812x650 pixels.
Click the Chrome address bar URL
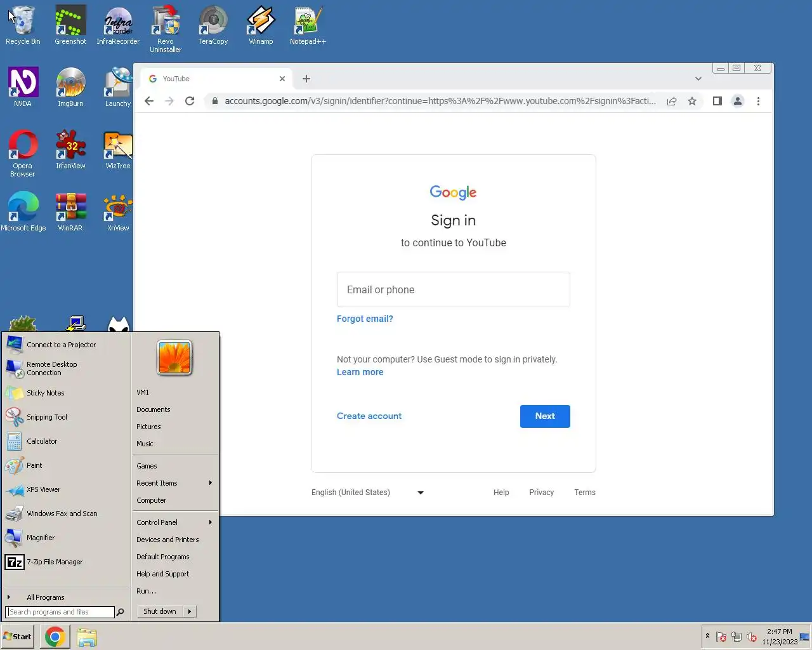pos(440,101)
